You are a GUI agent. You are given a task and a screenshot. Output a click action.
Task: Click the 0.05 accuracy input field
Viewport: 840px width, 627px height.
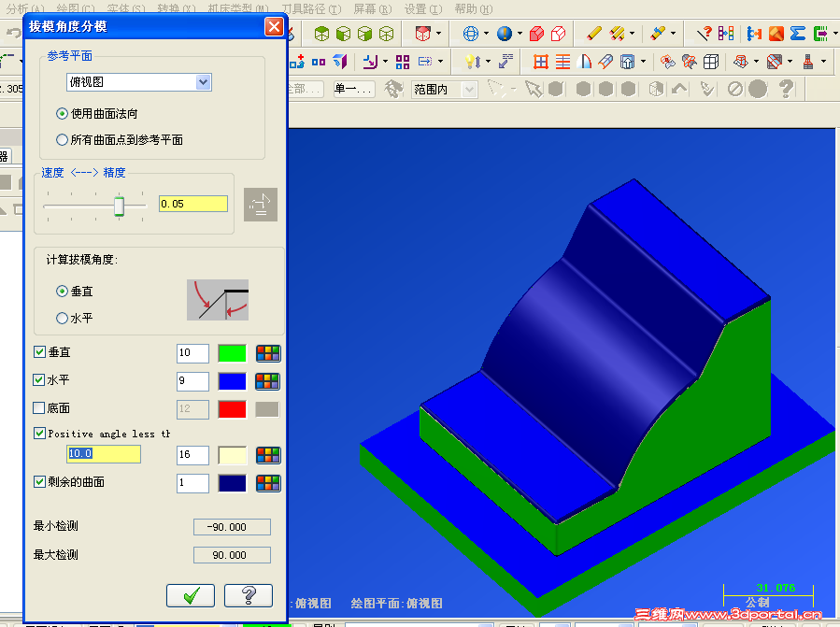point(193,204)
